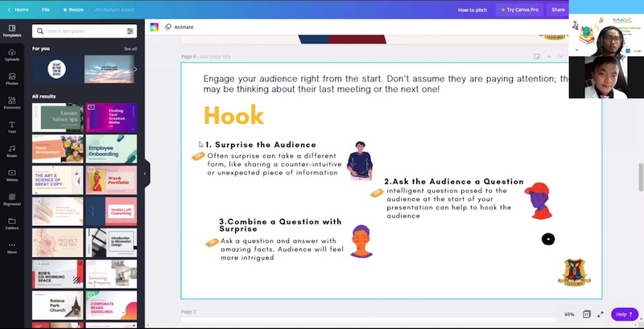The image size is (644, 329).
Task: Open the Photos sidebar panel
Action: (x=12, y=78)
